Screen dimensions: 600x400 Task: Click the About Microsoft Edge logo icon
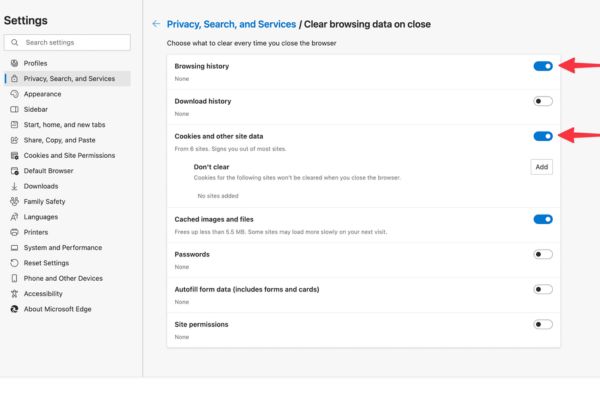pos(14,309)
